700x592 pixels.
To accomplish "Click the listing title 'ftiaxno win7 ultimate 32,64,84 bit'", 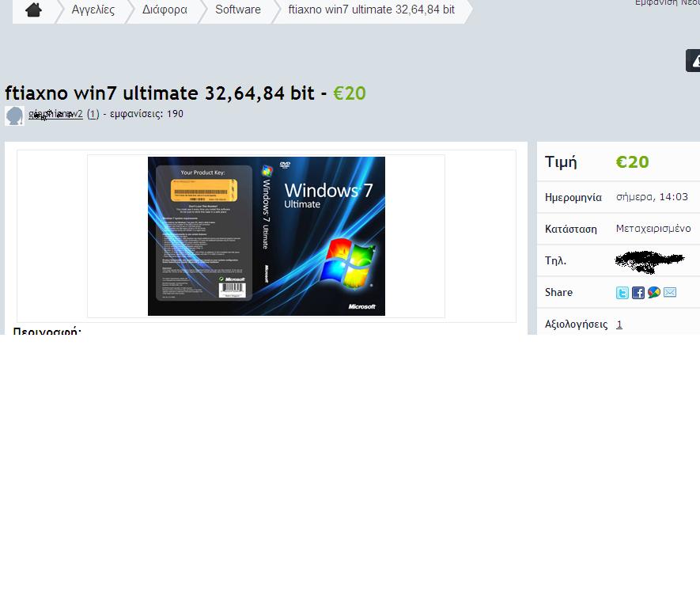I will pos(160,93).
